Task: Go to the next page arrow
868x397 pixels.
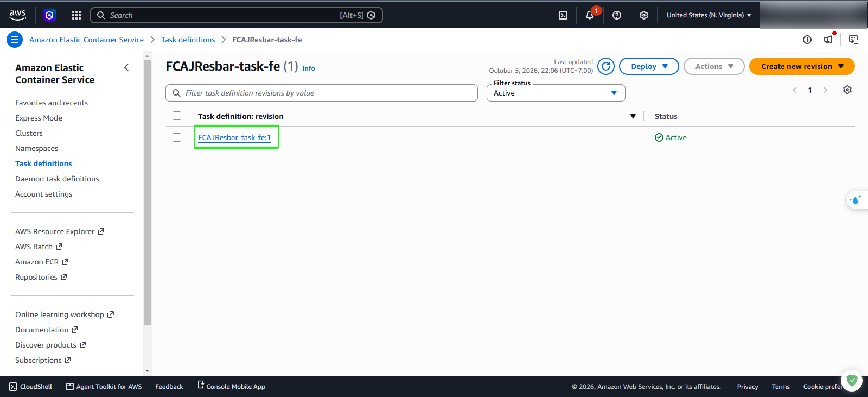Action: (x=825, y=90)
